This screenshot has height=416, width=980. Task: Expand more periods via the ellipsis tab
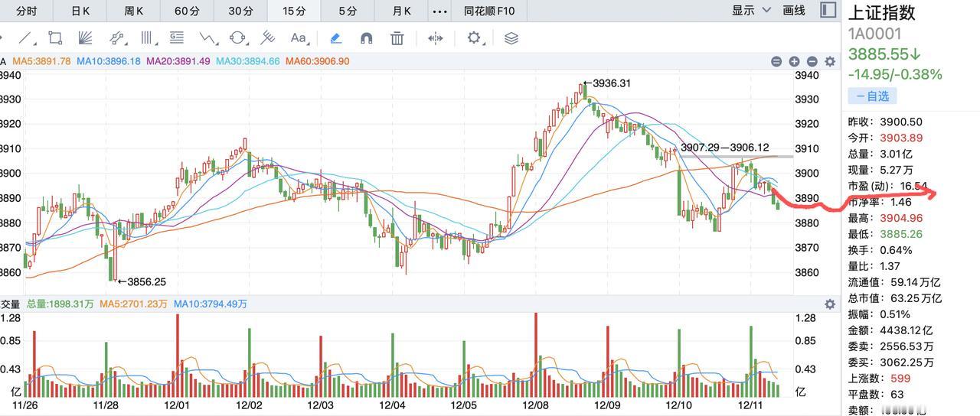439,11
